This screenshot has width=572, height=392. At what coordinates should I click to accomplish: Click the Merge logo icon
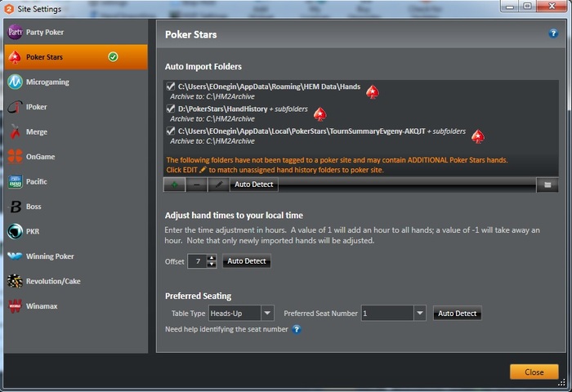[x=15, y=131]
